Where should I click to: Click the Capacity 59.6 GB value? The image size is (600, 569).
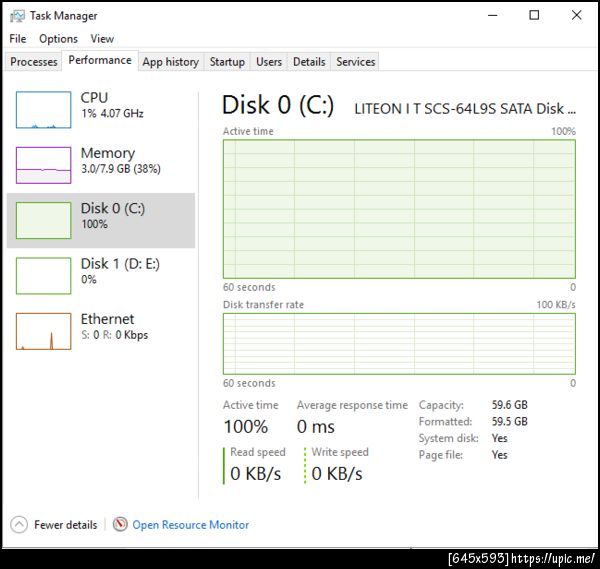coord(510,405)
